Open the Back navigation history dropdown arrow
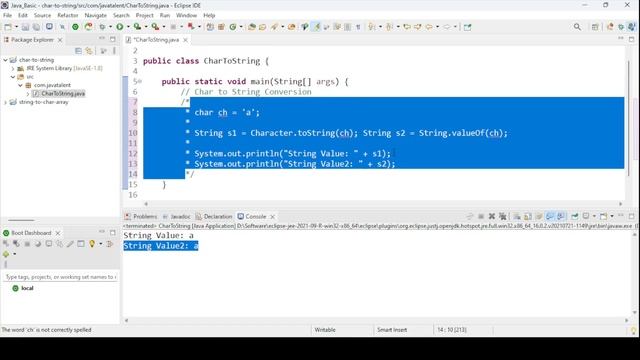 click(437, 27)
